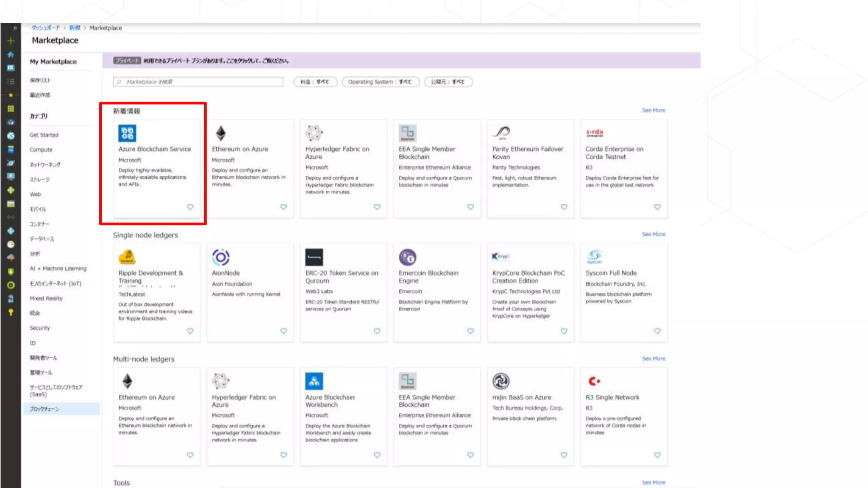Click the R3 Single Network logo
Screen dimensions: 868x488
click(594, 381)
